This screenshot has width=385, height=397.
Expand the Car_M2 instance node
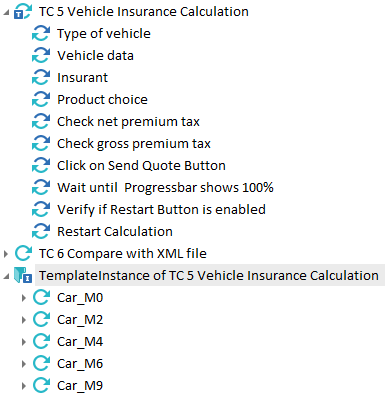point(24,320)
